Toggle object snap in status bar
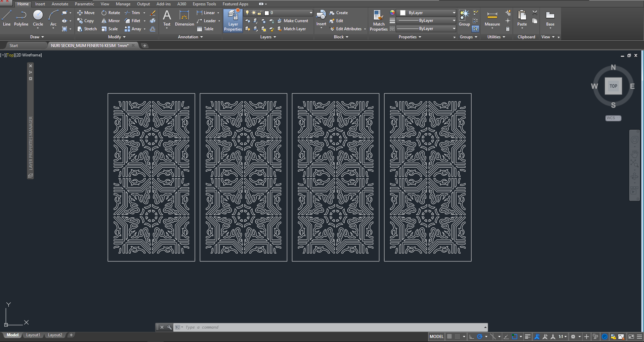The height and width of the screenshot is (342, 644). pyautogui.click(x=514, y=337)
